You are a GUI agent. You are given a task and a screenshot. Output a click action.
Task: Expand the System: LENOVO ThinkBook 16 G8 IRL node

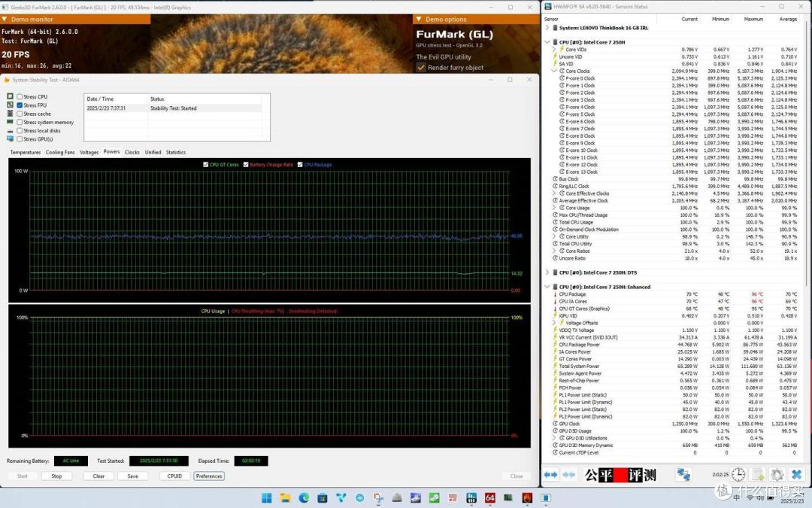point(547,28)
